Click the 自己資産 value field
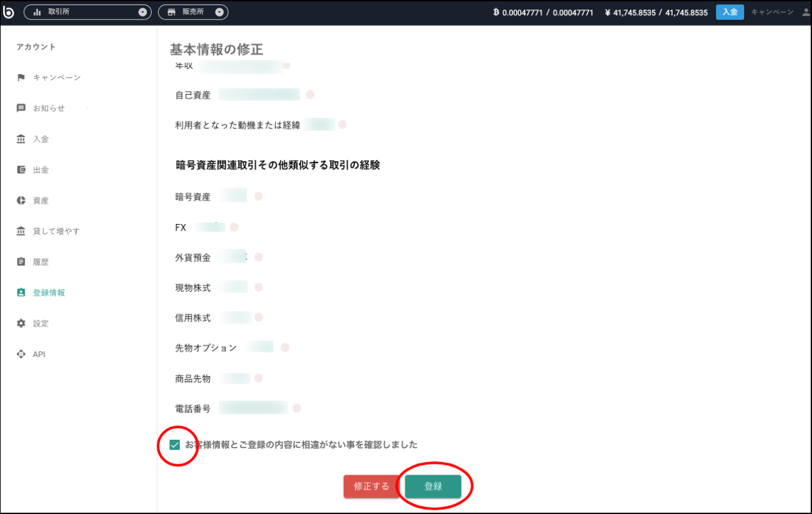The width and height of the screenshot is (812, 514). pos(259,95)
